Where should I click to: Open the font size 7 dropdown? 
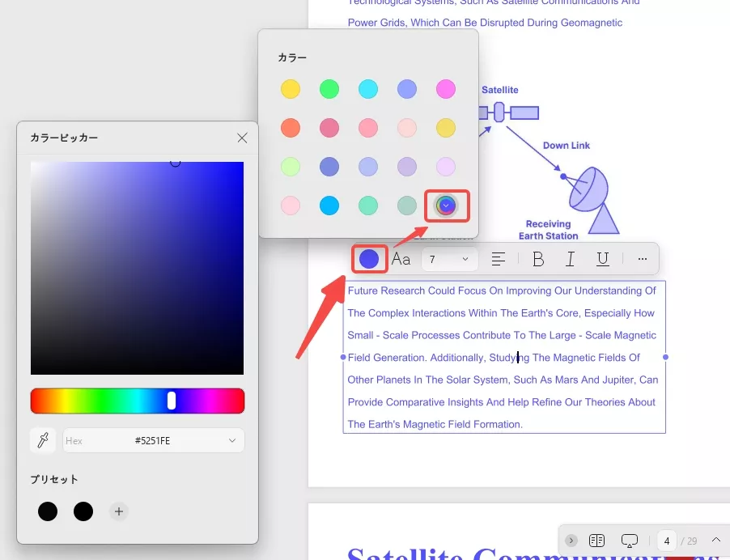[x=449, y=259]
